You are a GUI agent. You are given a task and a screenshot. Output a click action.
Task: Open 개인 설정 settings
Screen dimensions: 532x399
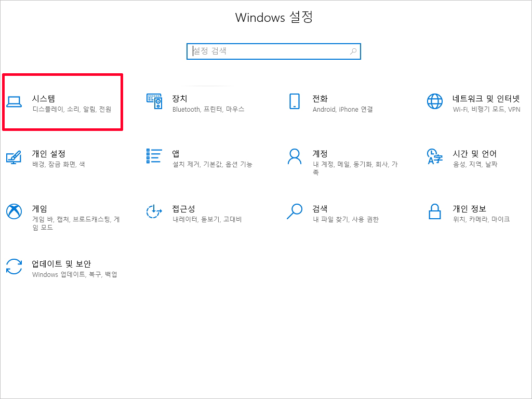[x=48, y=154]
